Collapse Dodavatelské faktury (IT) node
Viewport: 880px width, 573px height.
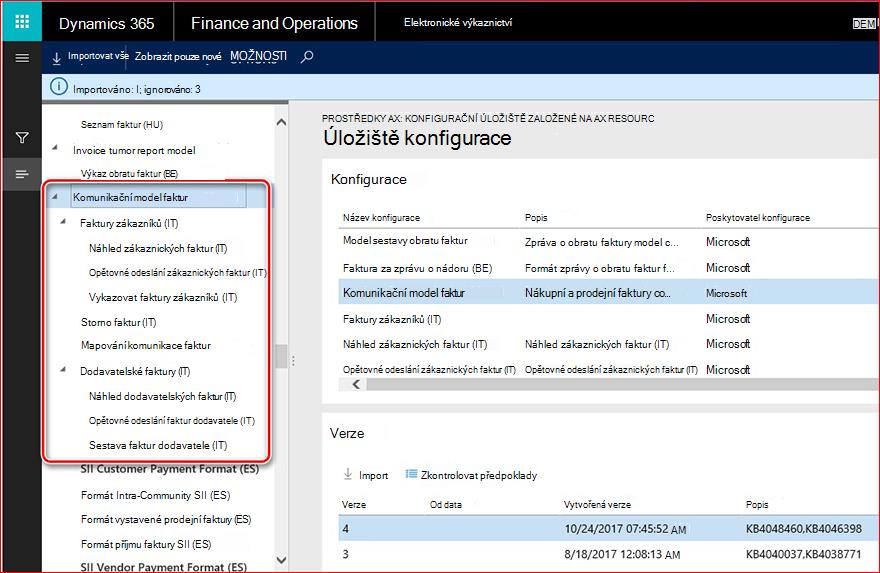[63, 369]
